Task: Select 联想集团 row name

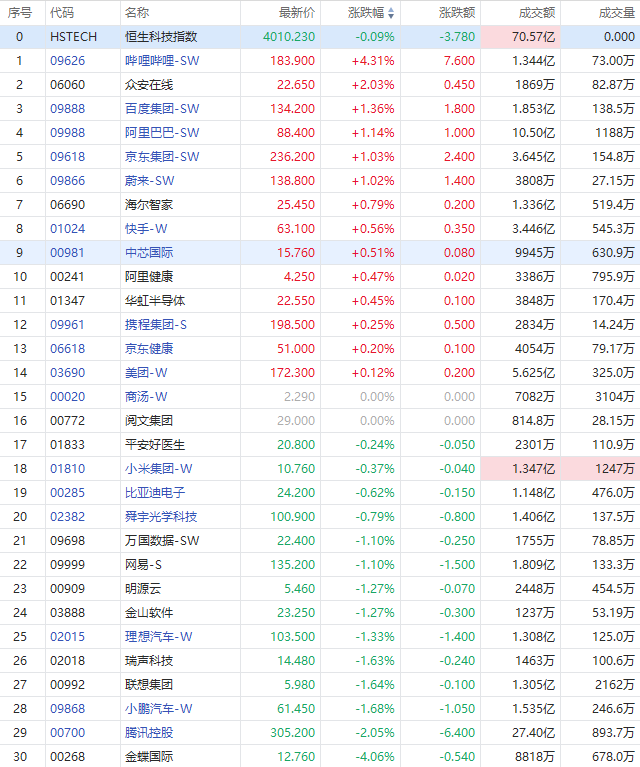Action: tap(149, 684)
